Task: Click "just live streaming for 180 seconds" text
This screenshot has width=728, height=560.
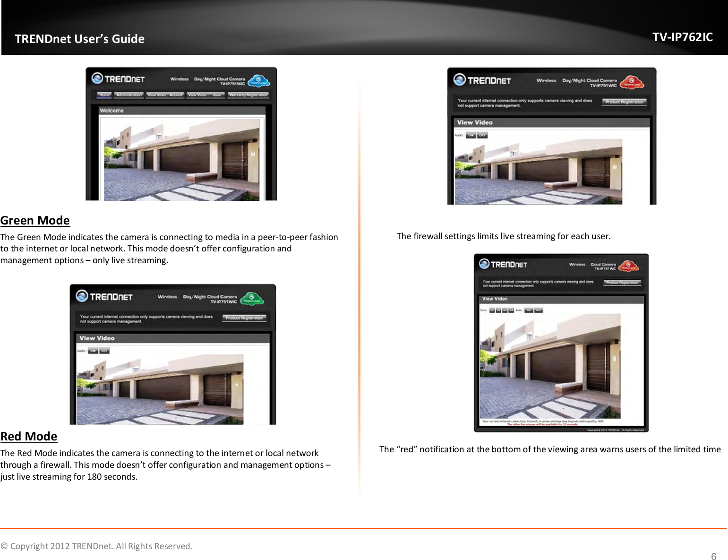Action: 69,476
